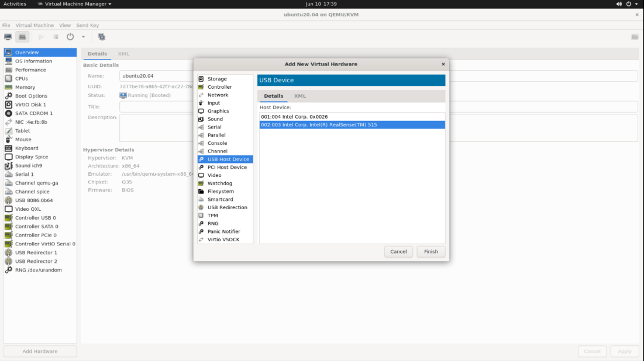The height and width of the screenshot is (361, 644).
Task: Select host device Intel RealSense 515
Action: coord(352,124)
